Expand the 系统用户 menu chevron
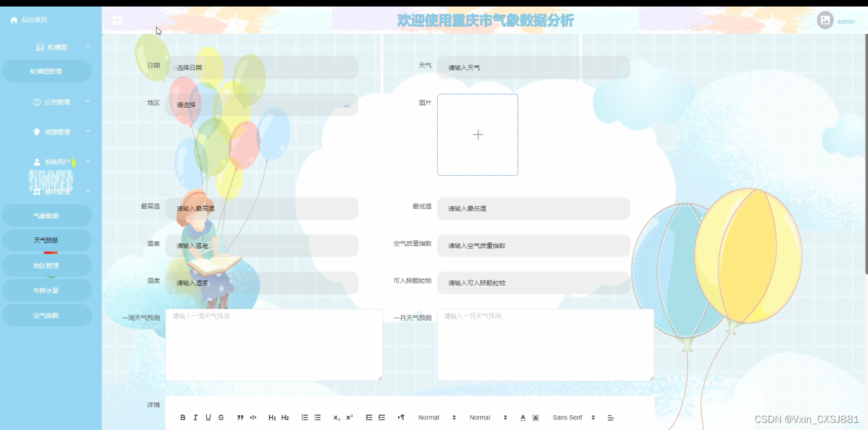 tap(88, 161)
